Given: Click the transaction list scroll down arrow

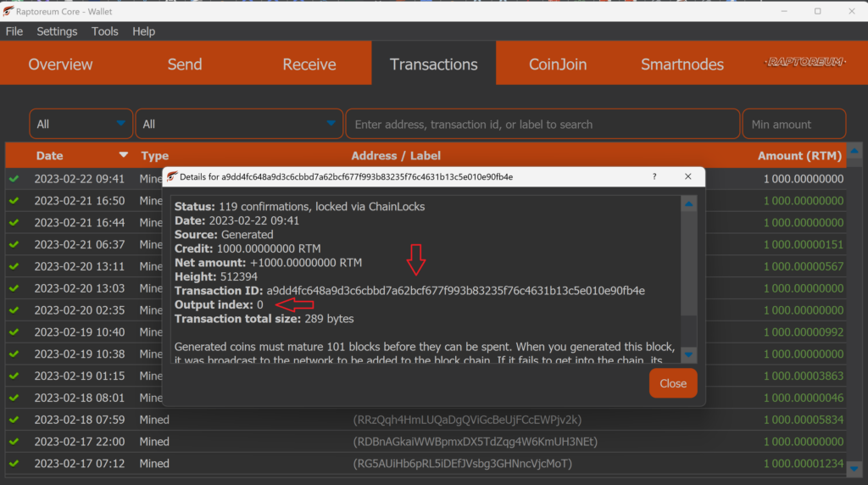Looking at the screenshot, I should (854, 468).
